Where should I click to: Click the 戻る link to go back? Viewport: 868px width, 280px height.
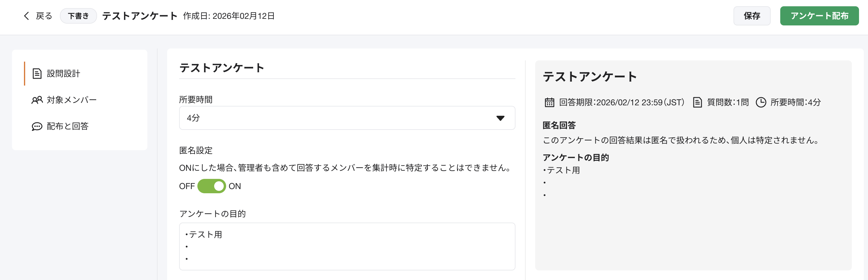(x=44, y=16)
